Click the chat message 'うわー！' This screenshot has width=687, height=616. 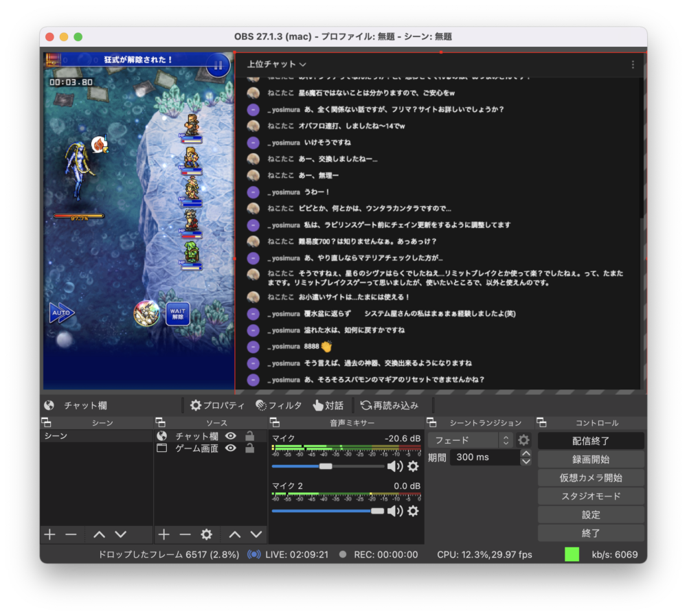coord(317,192)
